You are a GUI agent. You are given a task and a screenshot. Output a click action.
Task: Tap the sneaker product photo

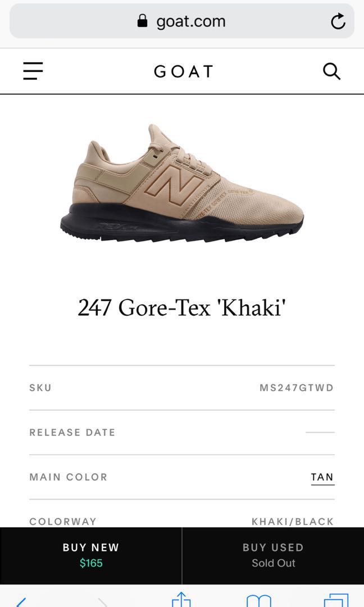pyautogui.click(x=182, y=185)
